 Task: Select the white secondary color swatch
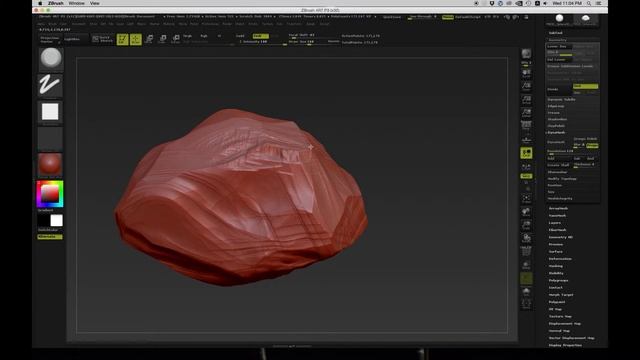[56, 220]
